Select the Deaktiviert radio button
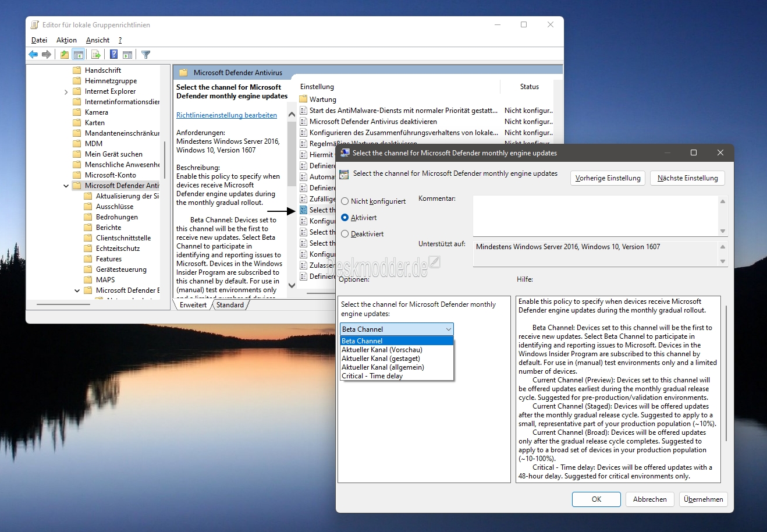 [x=345, y=234]
